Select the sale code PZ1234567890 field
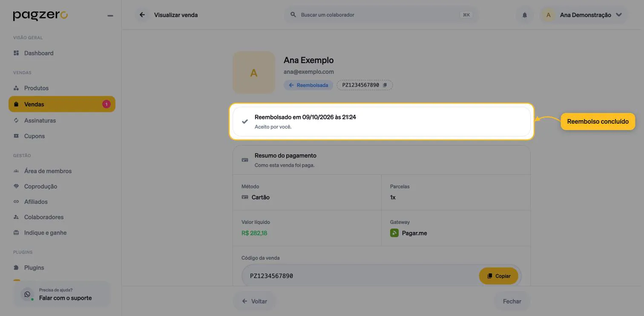The height and width of the screenshot is (316, 644). [381, 276]
